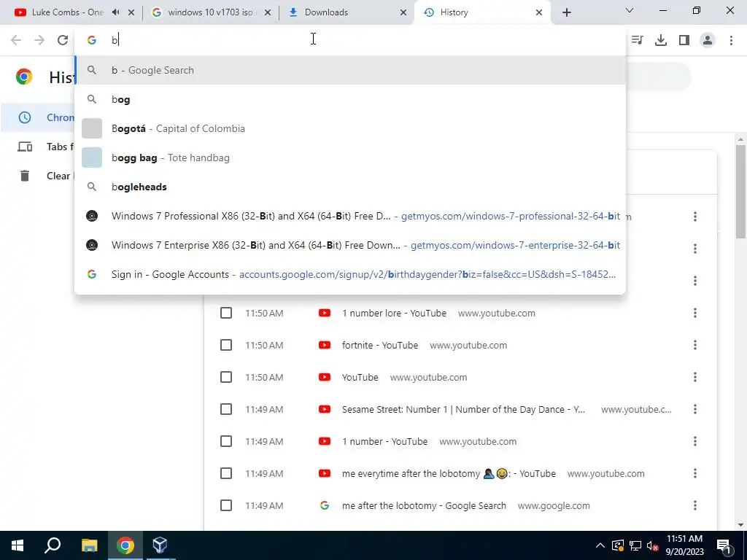Close the windows 10 v1703 iso tab
This screenshot has width=747, height=560.
(x=268, y=12)
